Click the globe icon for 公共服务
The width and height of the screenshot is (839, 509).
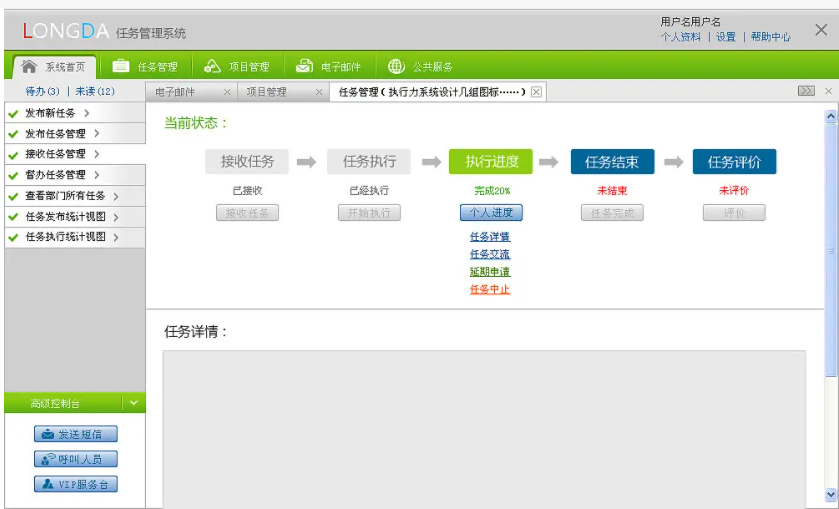pyautogui.click(x=396, y=67)
